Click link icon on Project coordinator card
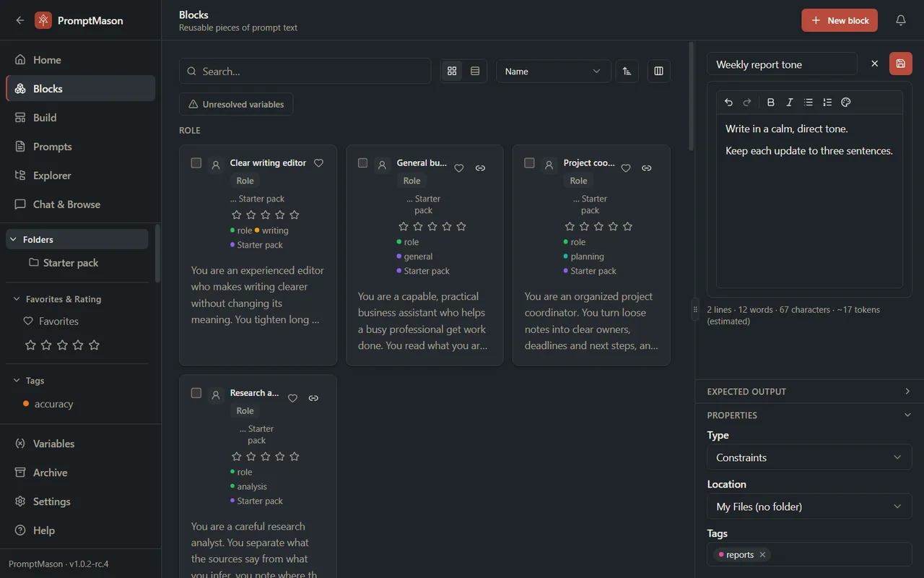924x578 pixels. [x=647, y=168]
